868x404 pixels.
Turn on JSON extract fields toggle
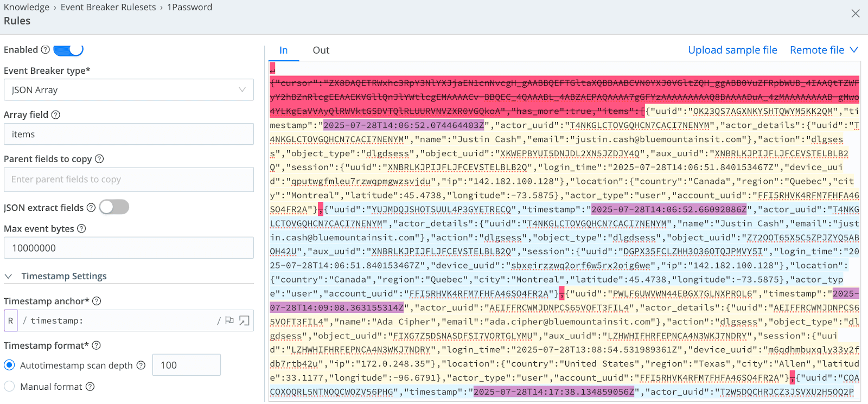tap(114, 207)
